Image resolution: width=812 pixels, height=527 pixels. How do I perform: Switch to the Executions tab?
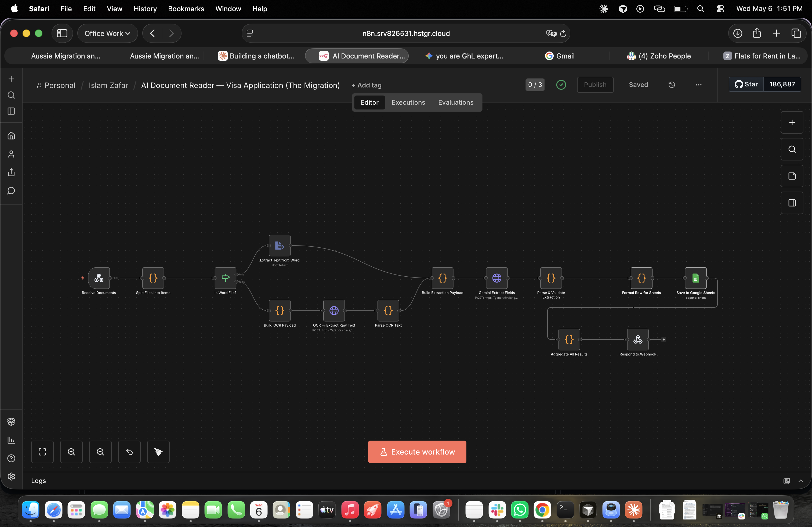408,102
